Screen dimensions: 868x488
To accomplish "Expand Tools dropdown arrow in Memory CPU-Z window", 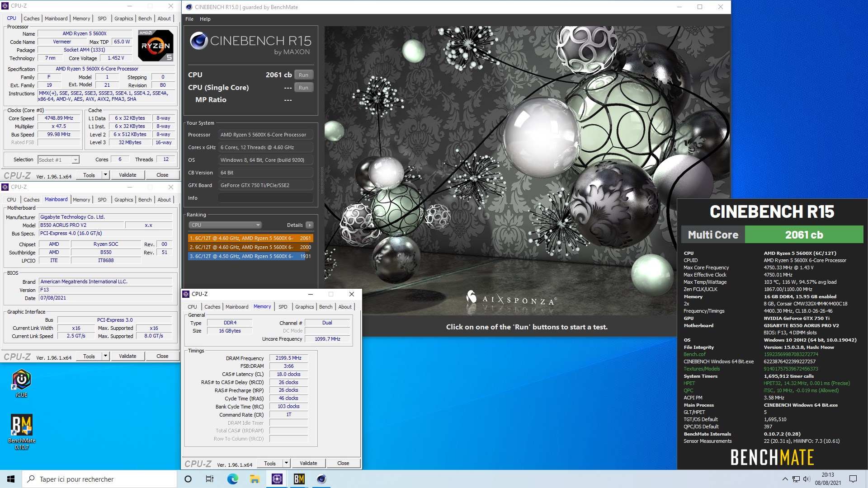I will [x=286, y=463].
